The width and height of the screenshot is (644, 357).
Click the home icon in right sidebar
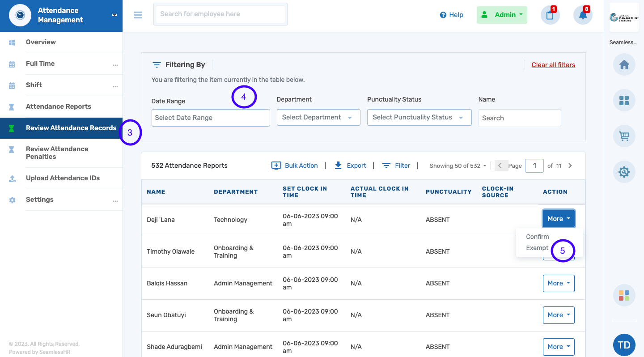(624, 65)
